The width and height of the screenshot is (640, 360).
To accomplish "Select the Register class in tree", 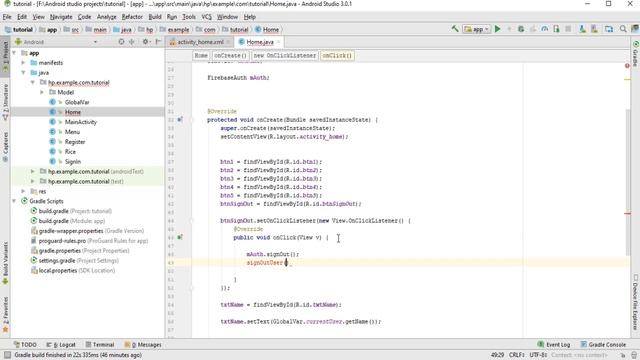I will click(x=75, y=142).
